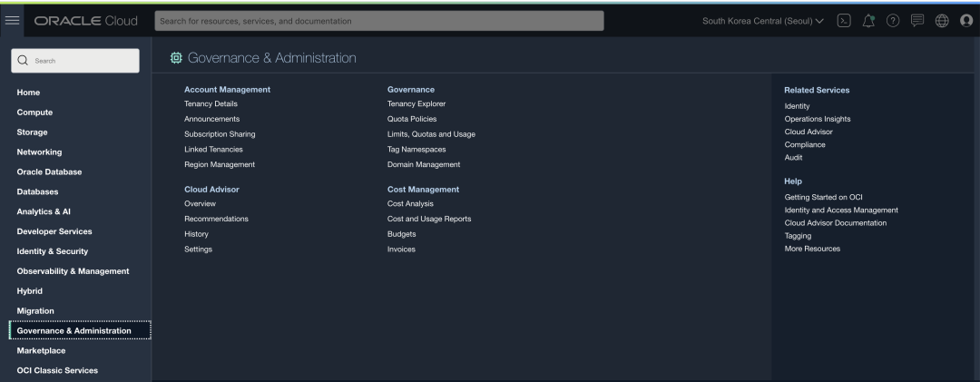
Task: Focus the sidebar Search field
Action: (75, 61)
